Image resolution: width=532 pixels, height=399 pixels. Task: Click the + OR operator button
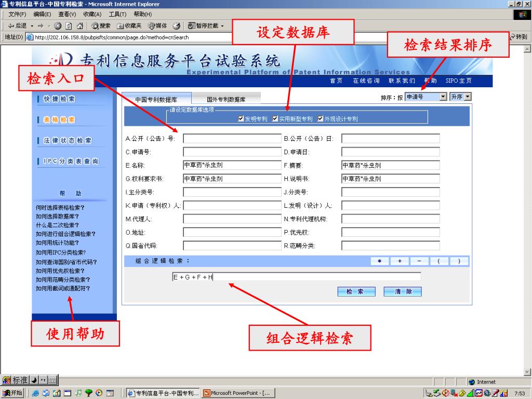[x=400, y=261]
